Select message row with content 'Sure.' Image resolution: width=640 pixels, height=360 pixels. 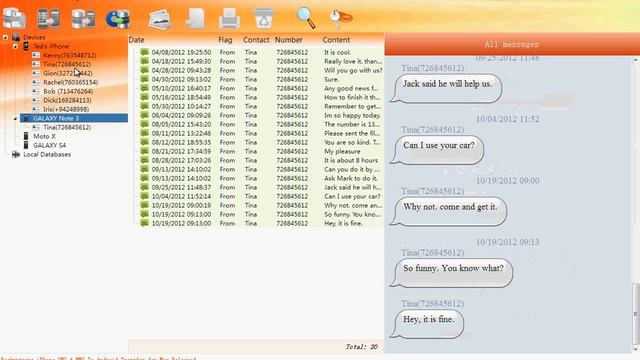coord(261,79)
